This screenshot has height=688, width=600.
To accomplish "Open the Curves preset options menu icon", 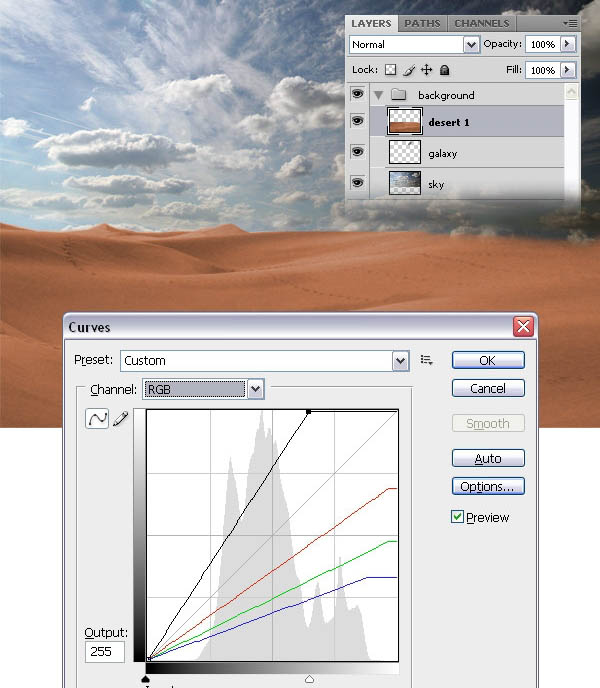I will click(x=427, y=360).
